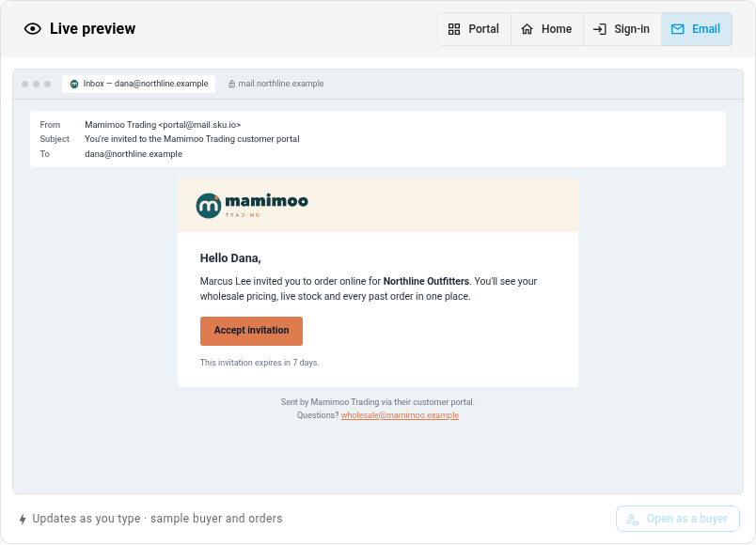This screenshot has height=545, width=756.
Task: Select the Email preview tab
Action: coord(696,29)
